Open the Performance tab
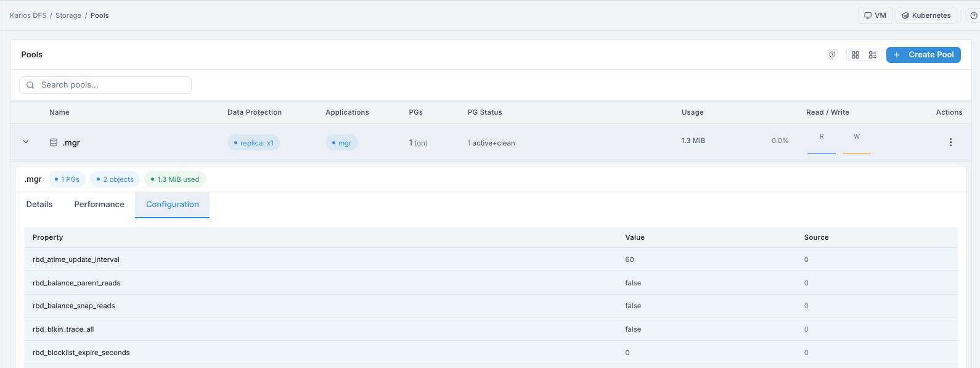Viewport: 980px width, 368px height. click(x=99, y=205)
